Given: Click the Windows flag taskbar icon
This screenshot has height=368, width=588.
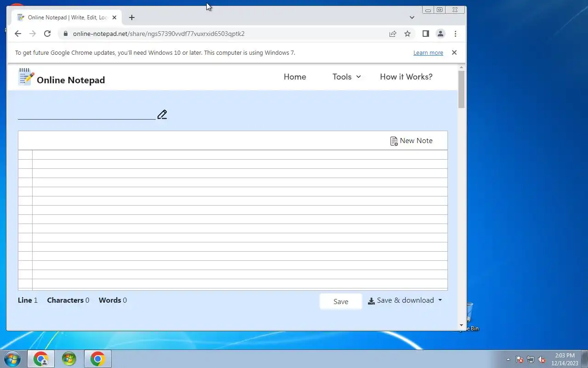Looking at the screenshot, I should pos(69,359).
